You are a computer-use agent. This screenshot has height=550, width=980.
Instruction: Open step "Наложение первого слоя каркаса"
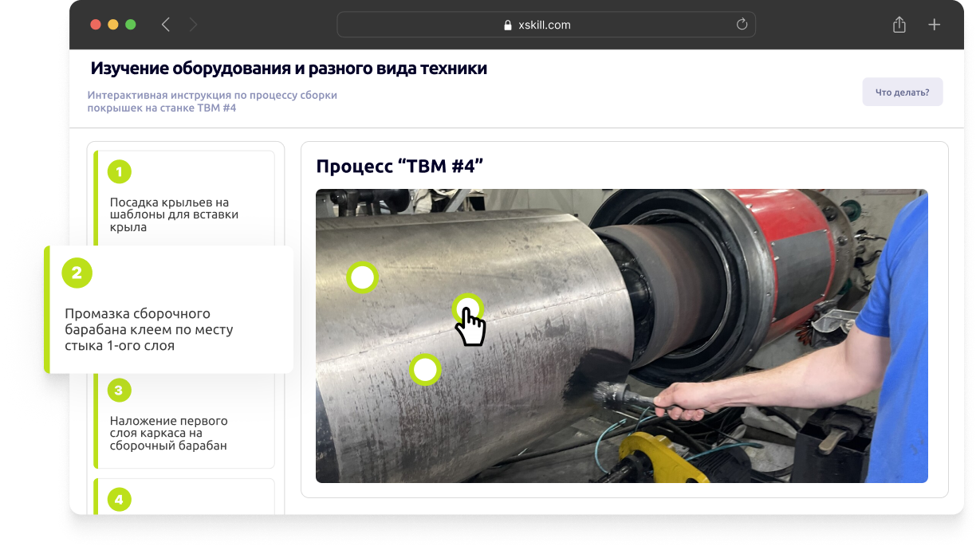coord(168,433)
